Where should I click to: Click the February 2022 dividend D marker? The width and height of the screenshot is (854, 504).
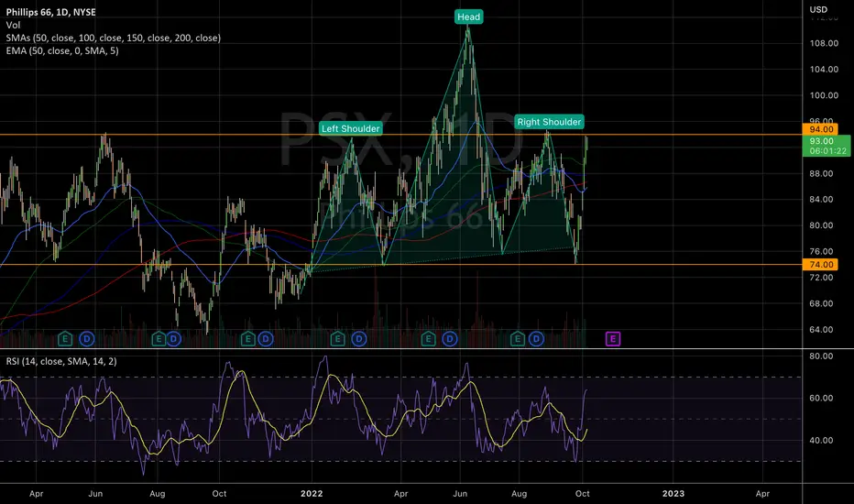[x=359, y=339]
